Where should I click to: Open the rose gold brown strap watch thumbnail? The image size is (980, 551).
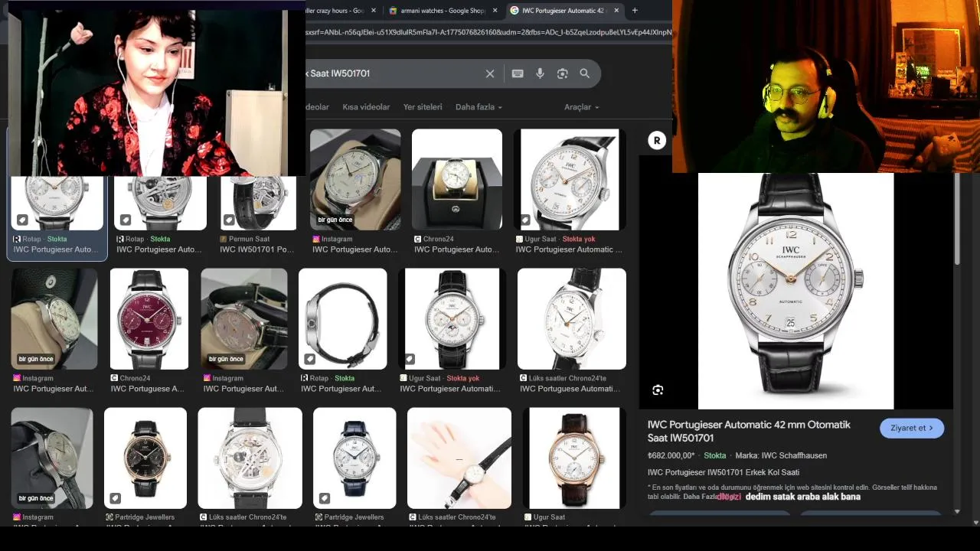[574, 458]
